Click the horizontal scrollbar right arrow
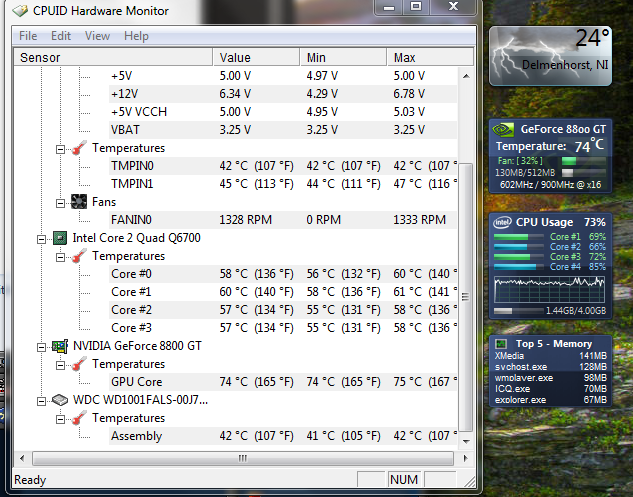 (x=465, y=459)
